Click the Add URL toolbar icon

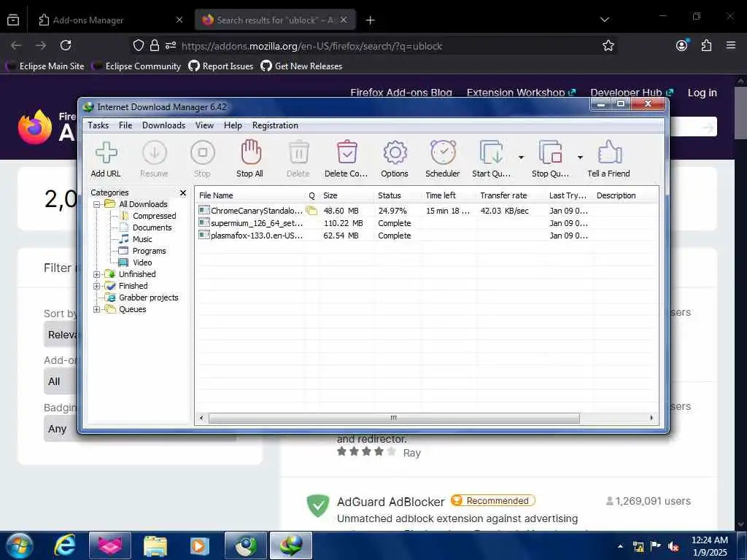(106, 159)
